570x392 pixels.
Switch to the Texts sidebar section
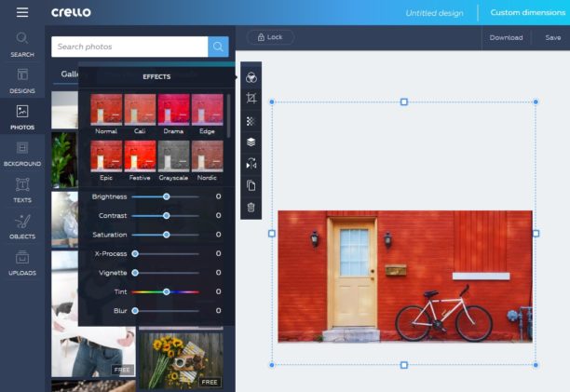(x=22, y=190)
